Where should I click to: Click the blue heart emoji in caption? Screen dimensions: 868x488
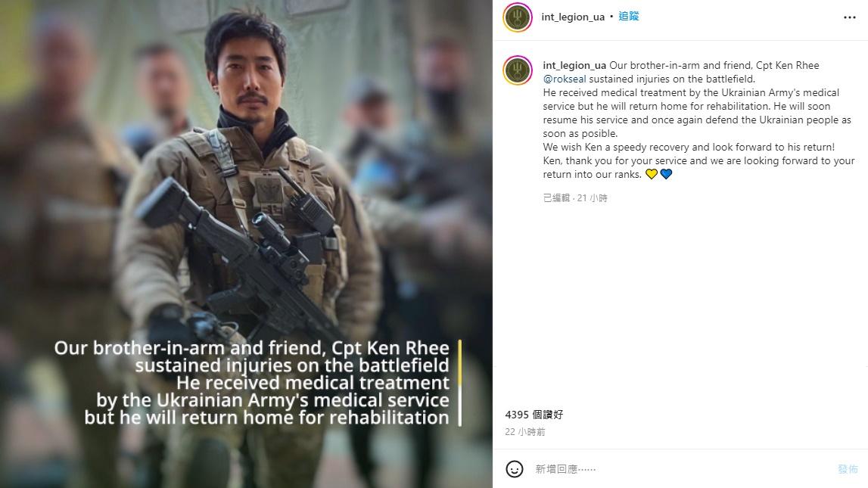point(666,174)
